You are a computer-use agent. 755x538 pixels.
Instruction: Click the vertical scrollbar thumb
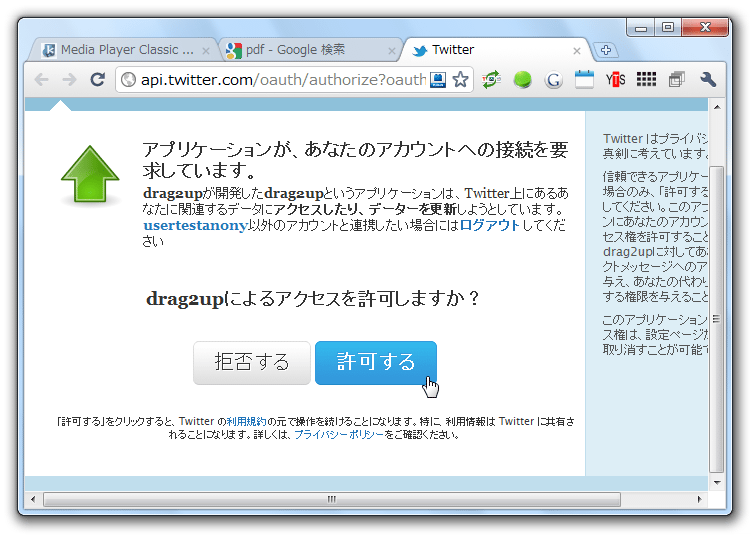(717, 319)
